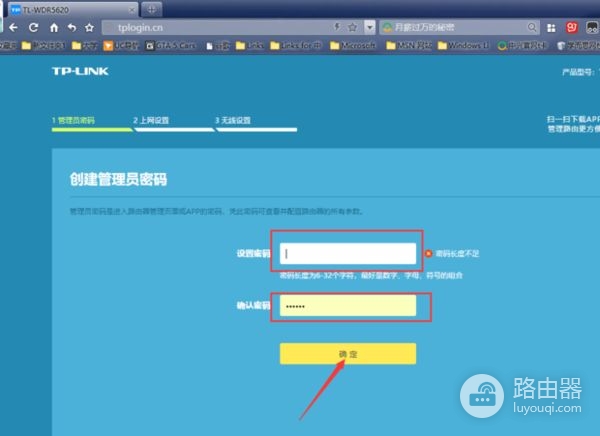
Task: Select step 2 上网设置
Action: (151, 120)
